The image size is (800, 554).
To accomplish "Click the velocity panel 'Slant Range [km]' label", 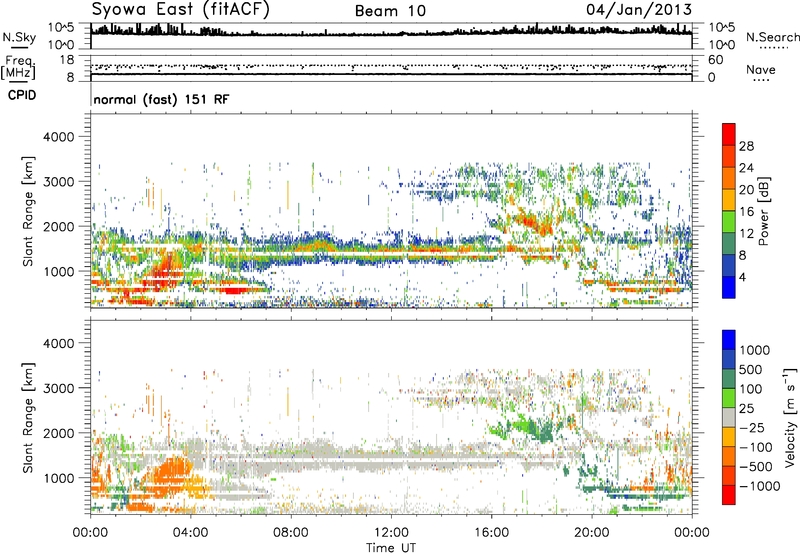I will tap(28, 417).
